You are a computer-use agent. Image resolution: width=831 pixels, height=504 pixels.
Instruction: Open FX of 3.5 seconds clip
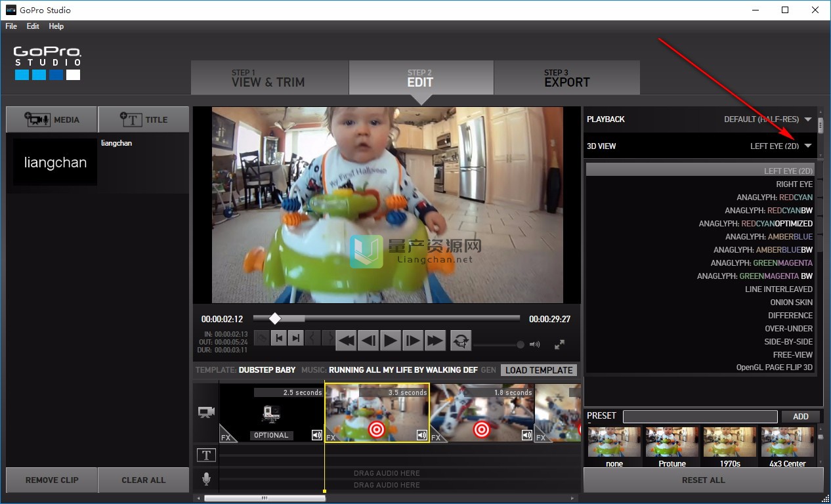pyautogui.click(x=331, y=436)
